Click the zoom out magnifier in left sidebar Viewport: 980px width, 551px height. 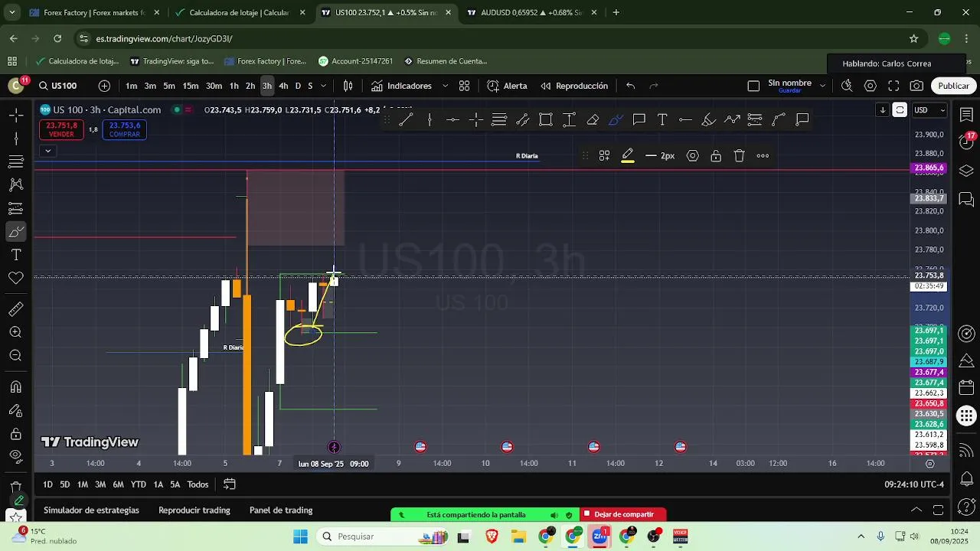point(15,356)
